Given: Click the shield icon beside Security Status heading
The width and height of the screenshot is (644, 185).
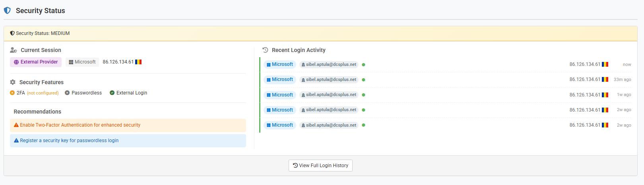Looking at the screenshot, I should 7,10.
